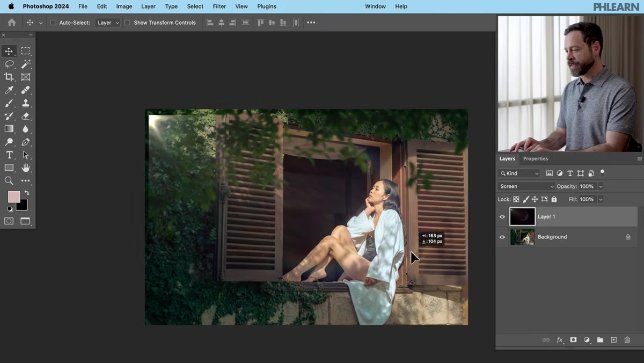Select the Type tool
This screenshot has width=644, height=363.
point(9,155)
